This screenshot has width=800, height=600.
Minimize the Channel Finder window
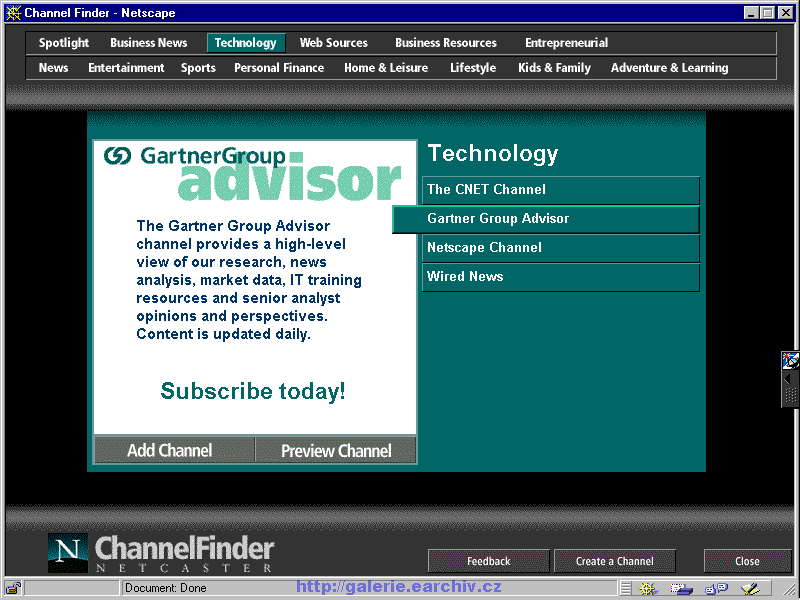[751, 13]
